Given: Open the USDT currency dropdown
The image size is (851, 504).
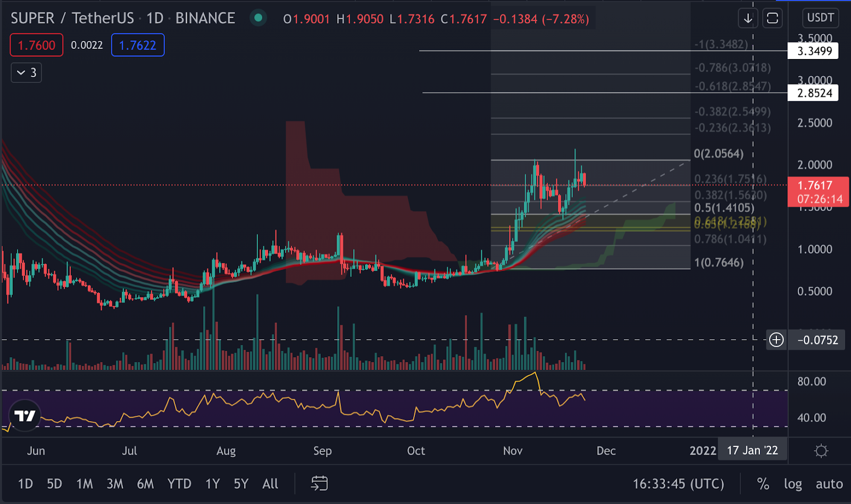Looking at the screenshot, I should coord(820,18).
